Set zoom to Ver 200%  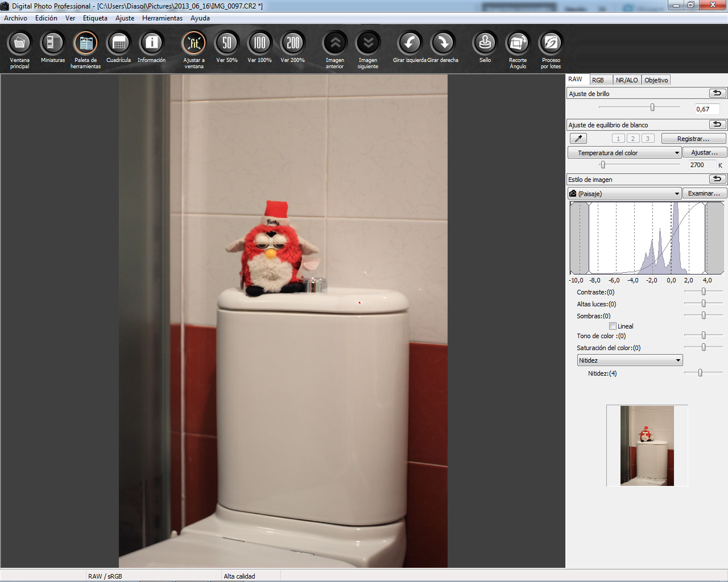292,47
